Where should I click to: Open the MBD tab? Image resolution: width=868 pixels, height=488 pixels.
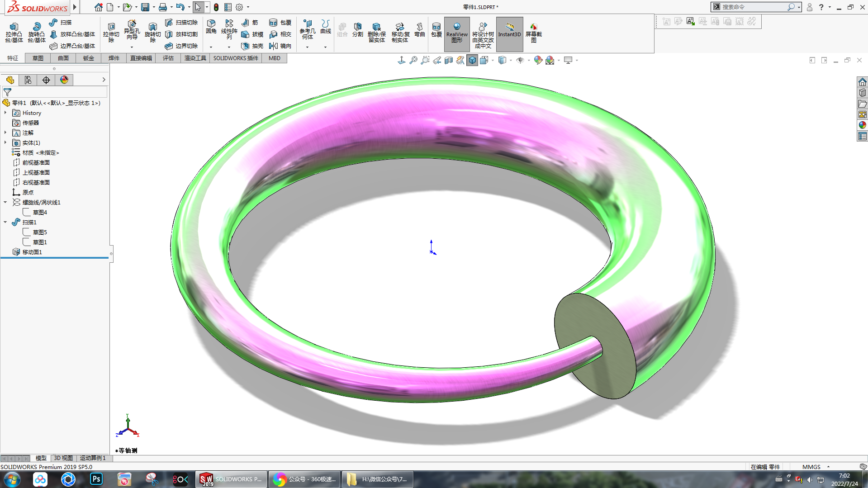[275, 58]
